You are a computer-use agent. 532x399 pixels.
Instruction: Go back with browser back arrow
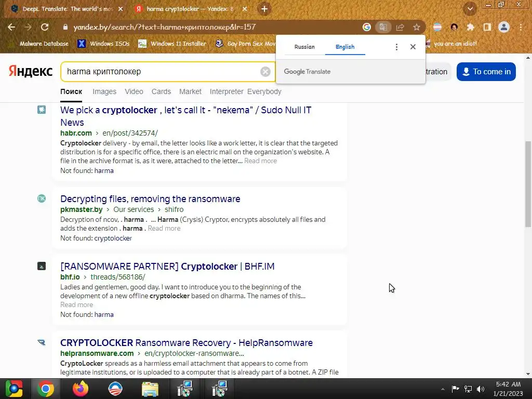[x=11, y=27]
